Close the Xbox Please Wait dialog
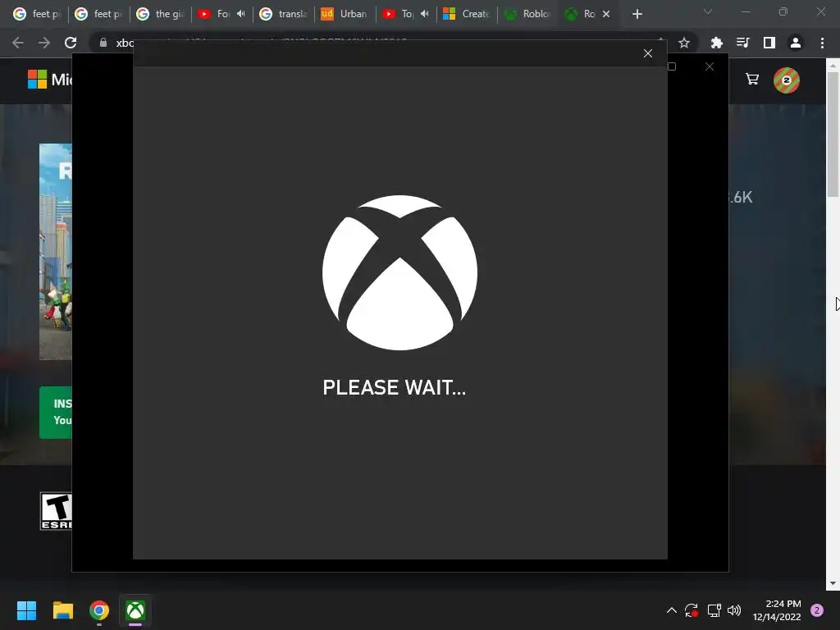Viewport: 840px width, 630px height. click(x=648, y=53)
